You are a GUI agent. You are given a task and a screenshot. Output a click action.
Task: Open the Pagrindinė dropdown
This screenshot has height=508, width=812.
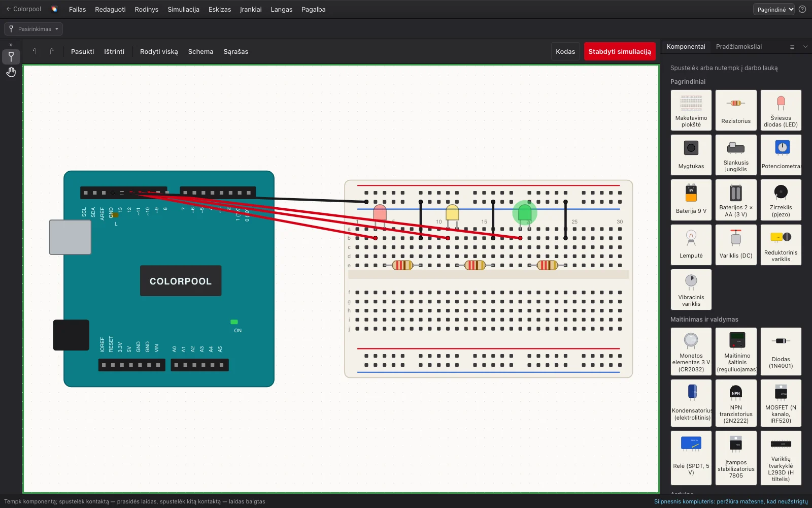click(774, 9)
